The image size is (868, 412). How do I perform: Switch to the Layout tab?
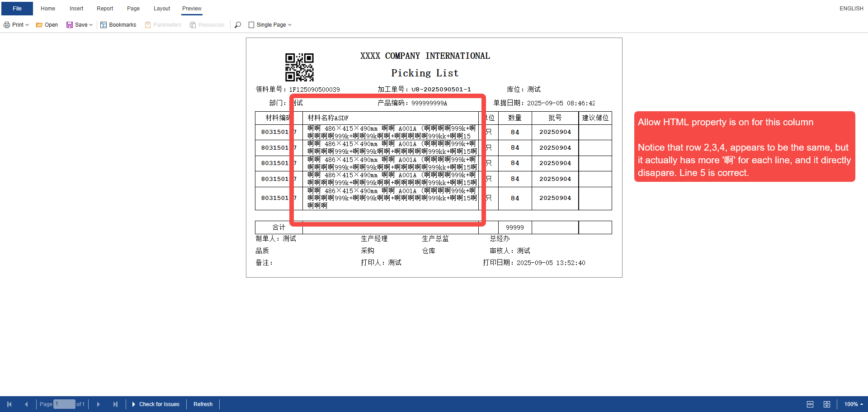pyautogui.click(x=162, y=9)
